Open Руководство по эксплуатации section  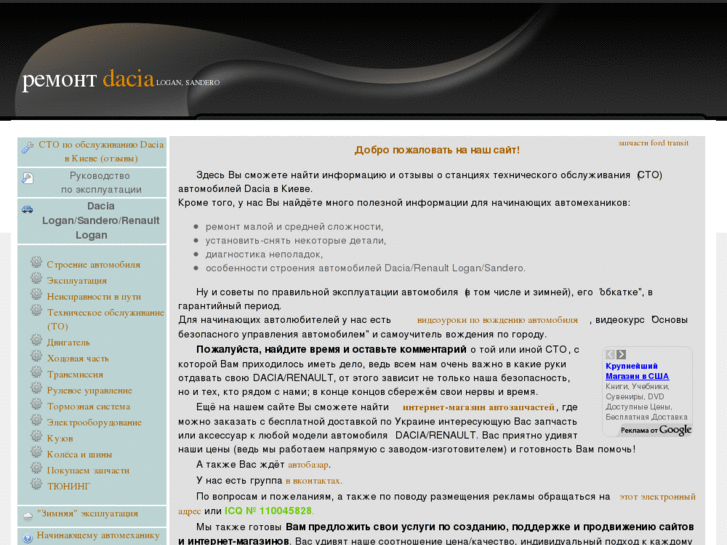coord(101,183)
